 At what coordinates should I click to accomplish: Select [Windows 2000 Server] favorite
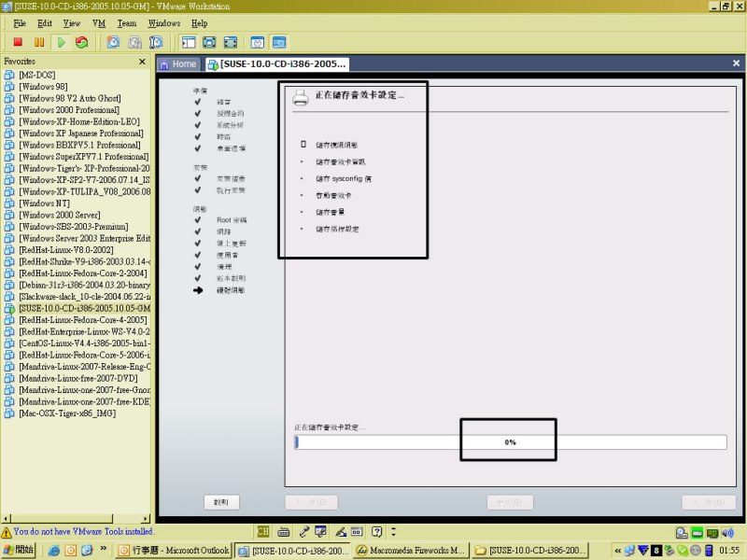tap(59, 215)
